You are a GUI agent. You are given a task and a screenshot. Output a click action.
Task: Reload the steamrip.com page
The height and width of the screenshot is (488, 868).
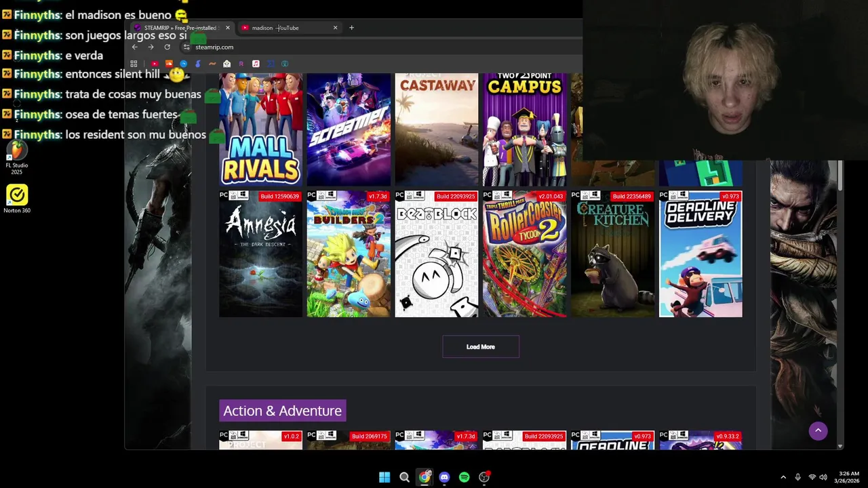coord(167,47)
